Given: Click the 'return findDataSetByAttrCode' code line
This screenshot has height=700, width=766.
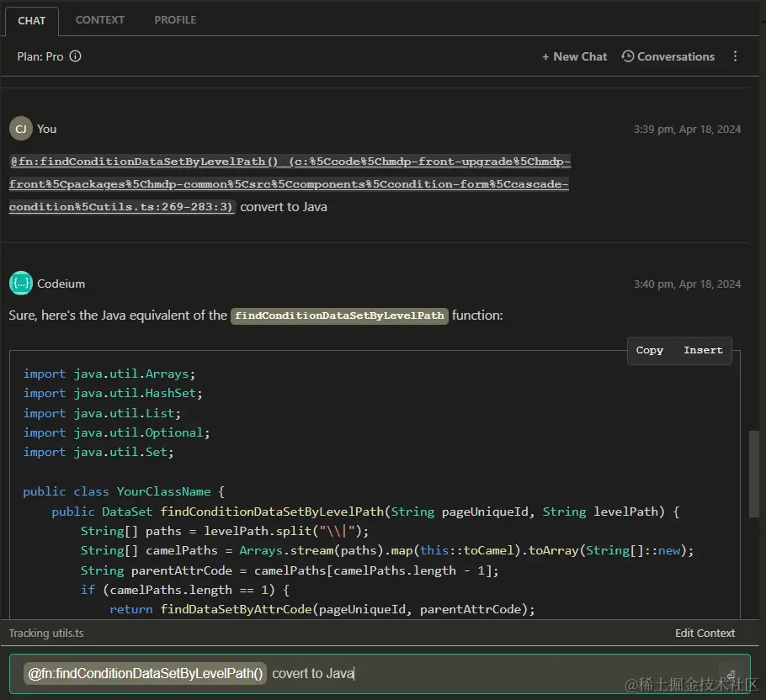Looking at the screenshot, I should click(x=322, y=610).
